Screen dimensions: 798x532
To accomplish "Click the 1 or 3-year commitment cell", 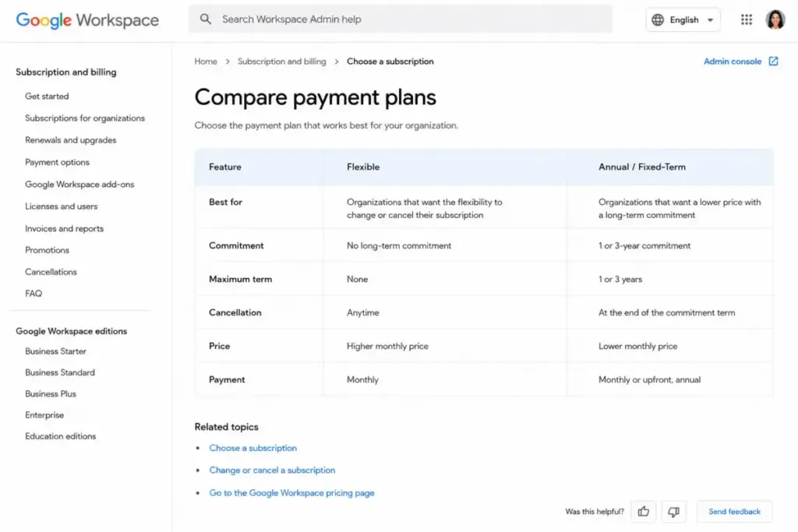I will coord(644,245).
